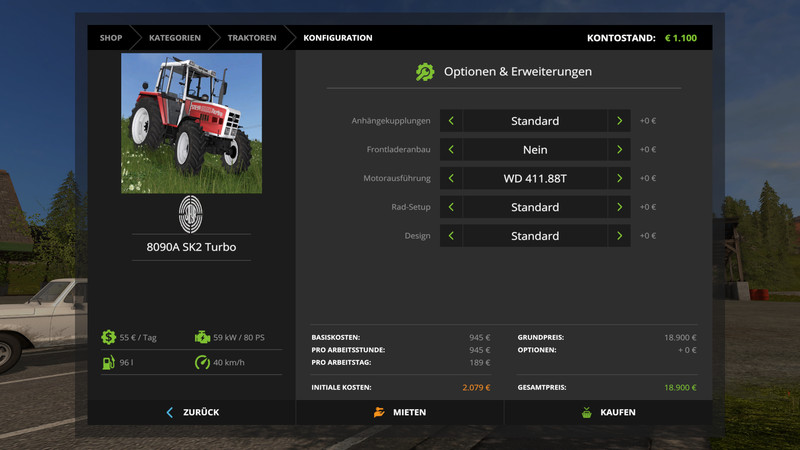Image resolution: width=800 pixels, height=450 pixels.
Task: Choose previous Rad-Setup wheel option
Action: pyautogui.click(x=451, y=208)
